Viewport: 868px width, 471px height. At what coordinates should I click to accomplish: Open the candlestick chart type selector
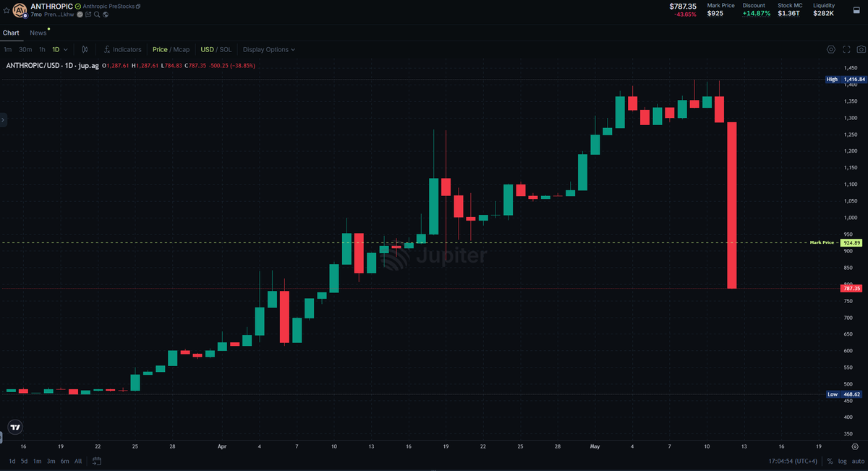(x=85, y=49)
